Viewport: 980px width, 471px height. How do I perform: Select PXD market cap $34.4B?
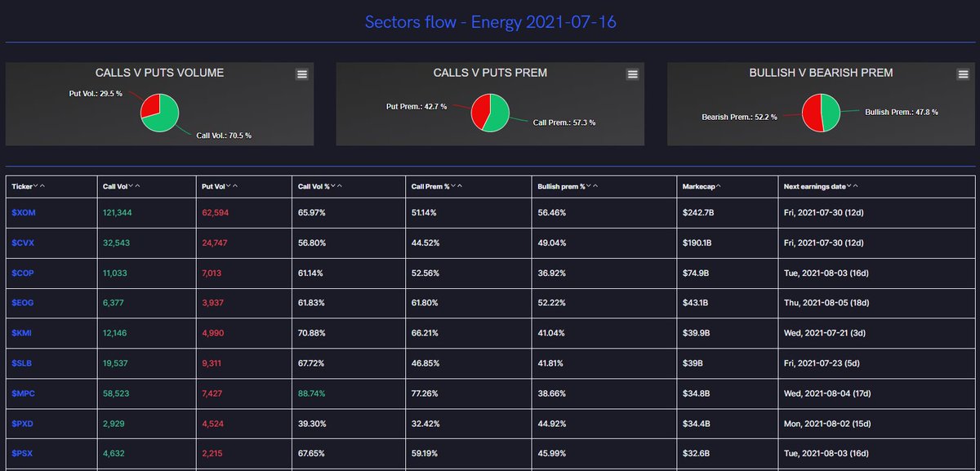[697, 424]
